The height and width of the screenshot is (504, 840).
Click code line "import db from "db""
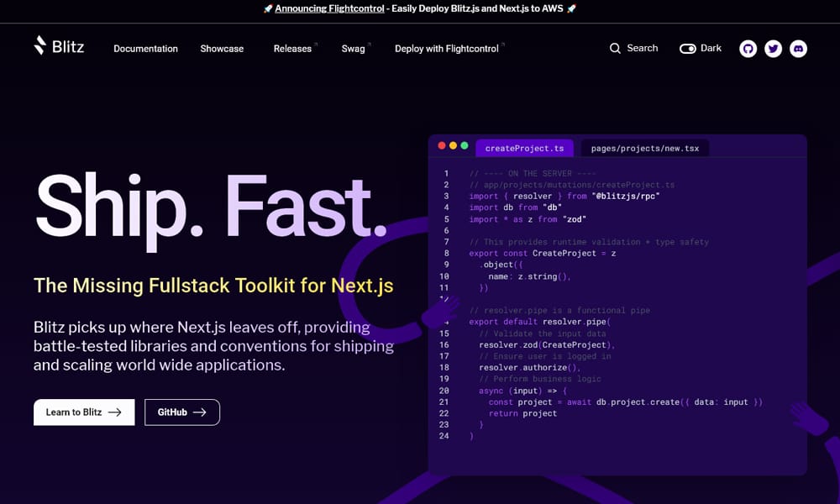pos(516,207)
